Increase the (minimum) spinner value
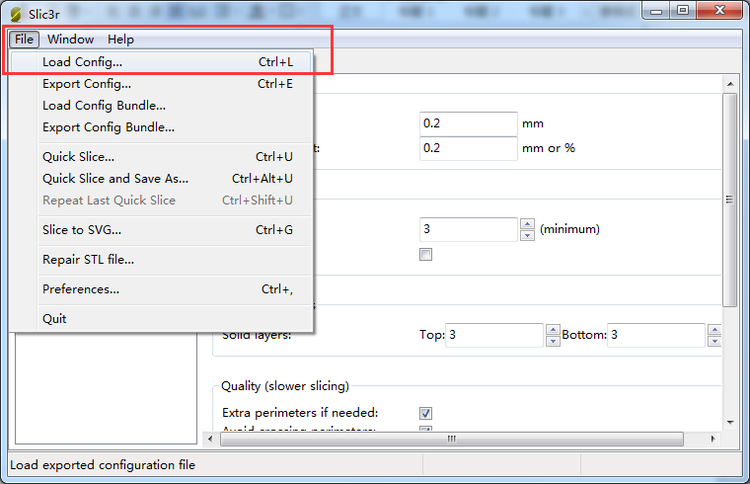Screen dimensions: 750x484 [527, 224]
